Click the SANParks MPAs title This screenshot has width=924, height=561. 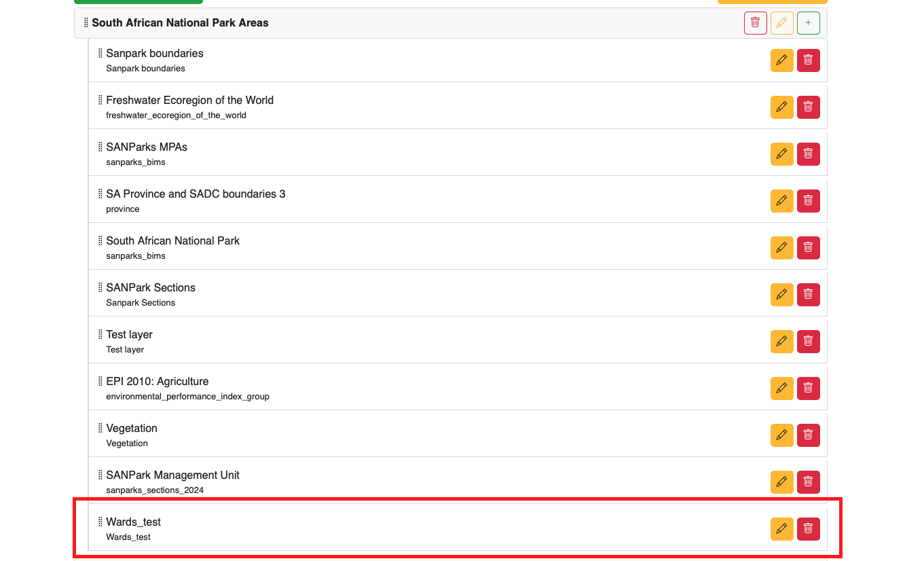[147, 147]
